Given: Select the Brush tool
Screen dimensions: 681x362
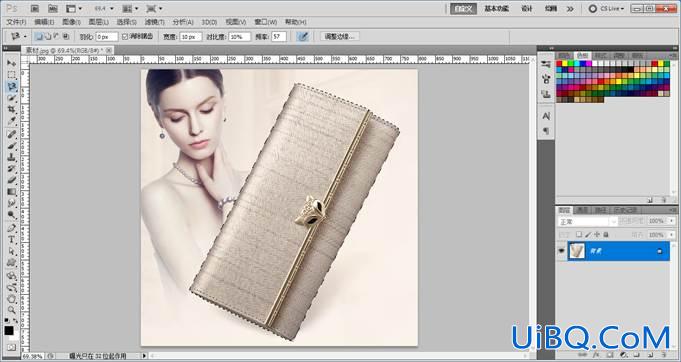Looking at the screenshot, I should [12, 146].
